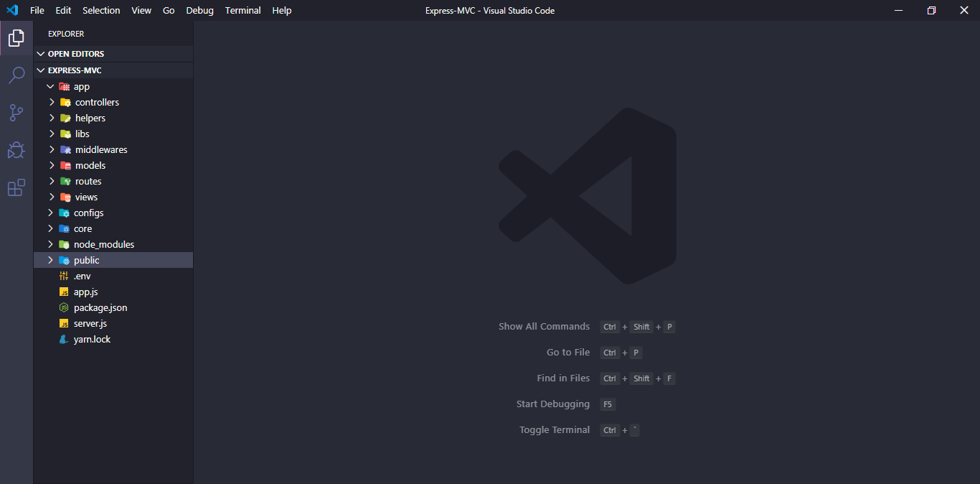Open the Explorer view in activity bar
The width and height of the screenshot is (980, 484).
click(x=17, y=38)
